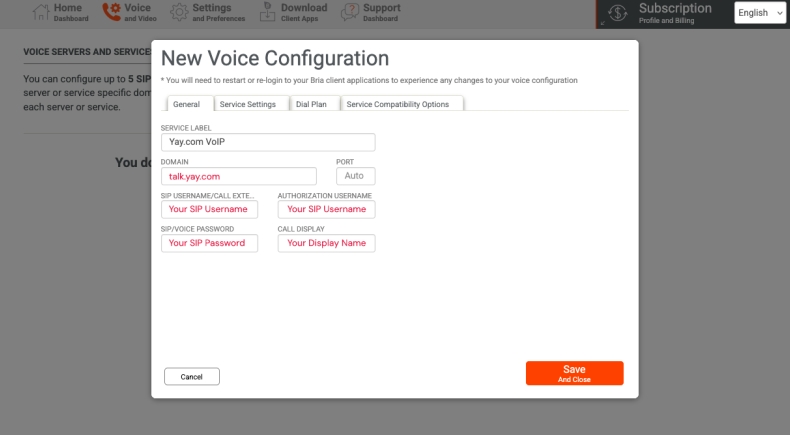Open the Service Settings tab

(x=248, y=104)
